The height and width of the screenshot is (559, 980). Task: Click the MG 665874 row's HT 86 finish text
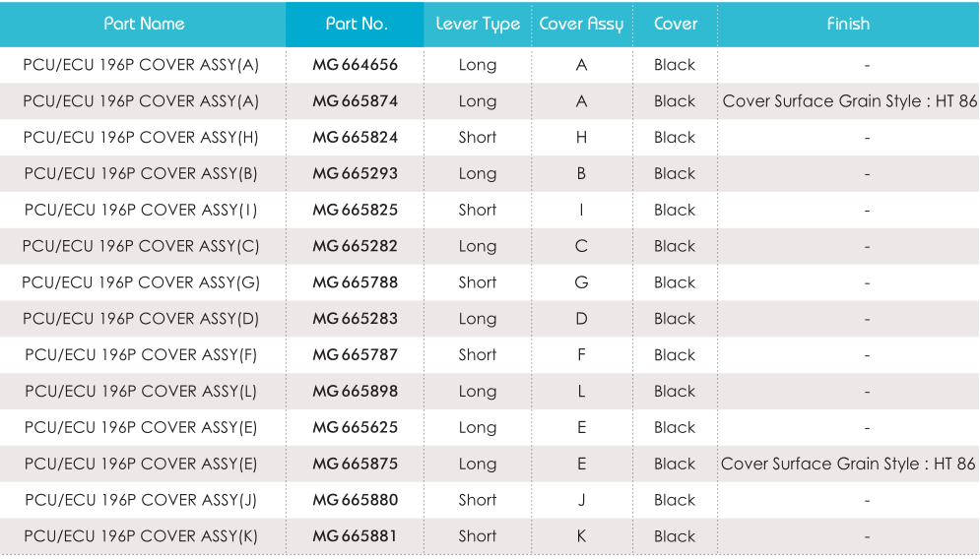coord(955,101)
